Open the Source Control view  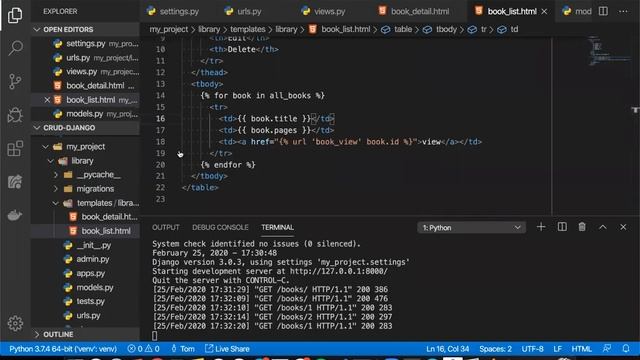[15, 81]
